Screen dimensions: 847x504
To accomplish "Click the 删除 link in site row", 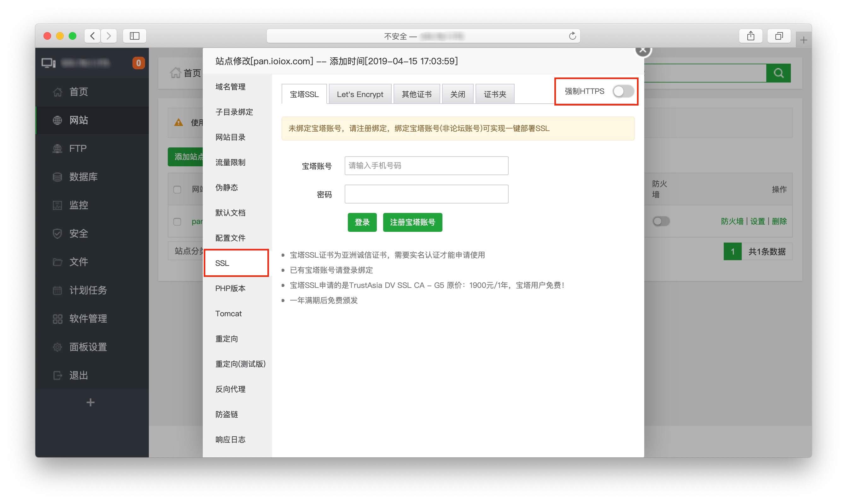I will (x=779, y=221).
